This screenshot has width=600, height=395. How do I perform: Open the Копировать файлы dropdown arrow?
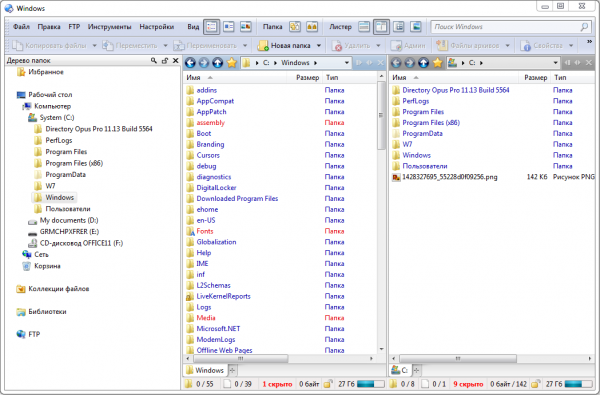click(x=95, y=46)
